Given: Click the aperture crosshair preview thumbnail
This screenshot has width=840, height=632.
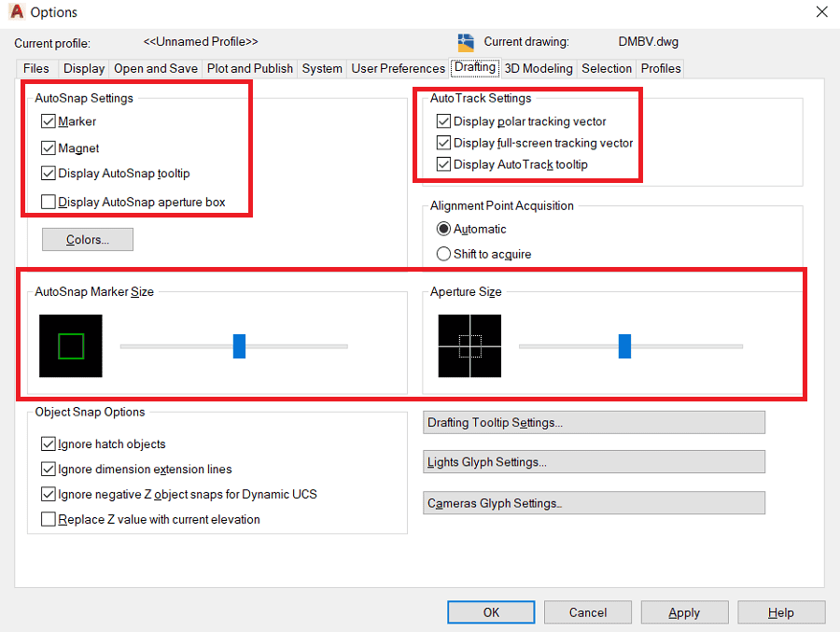Looking at the screenshot, I should pos(469,345).
